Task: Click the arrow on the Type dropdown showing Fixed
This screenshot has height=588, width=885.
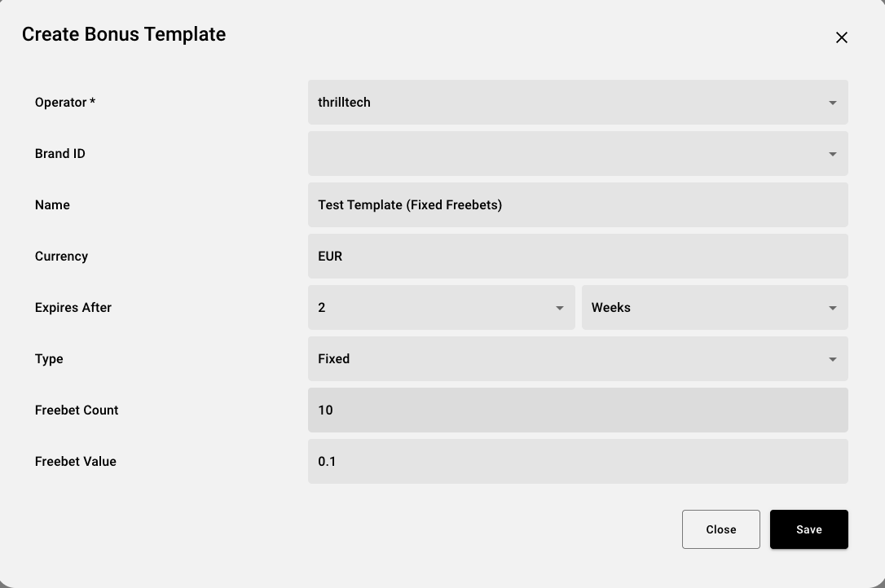Action: click(x=832, y=359)
